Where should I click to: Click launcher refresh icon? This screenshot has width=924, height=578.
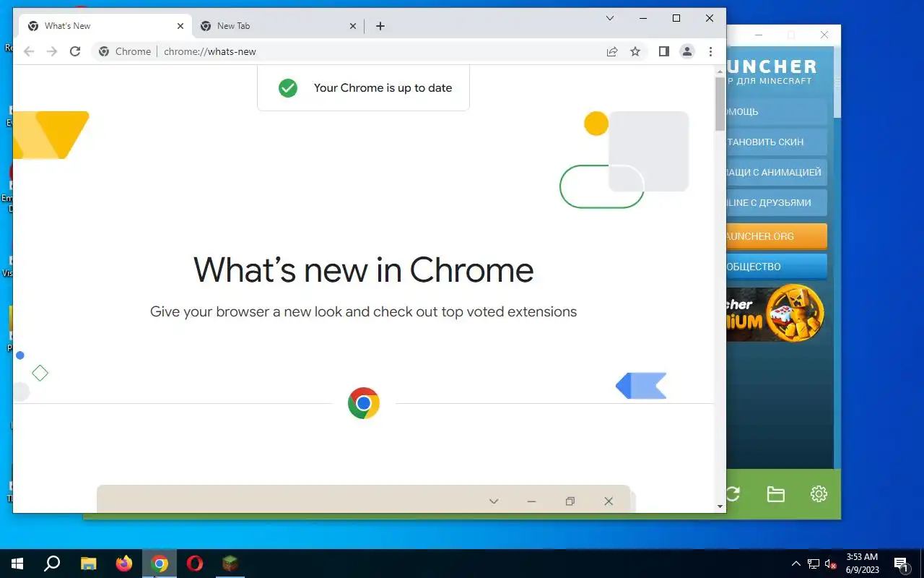click(733, 494)
